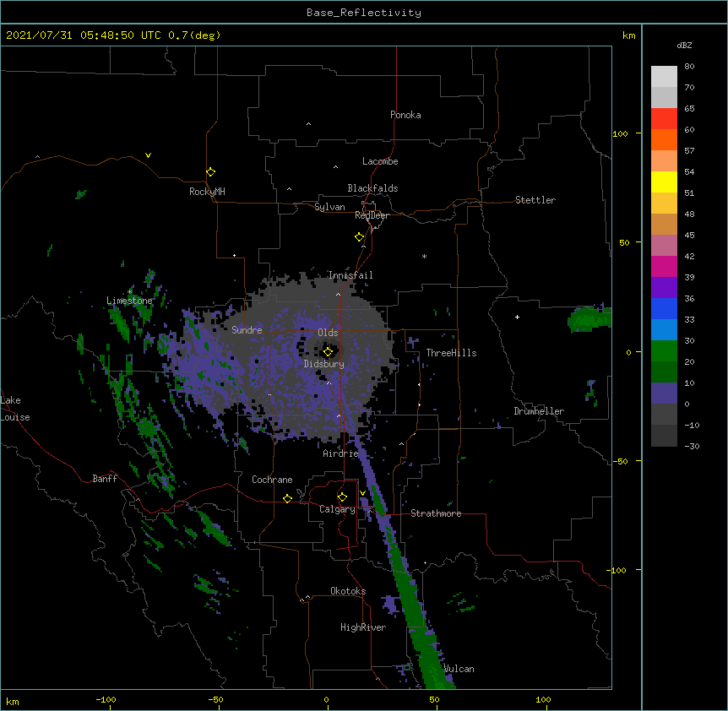
Task: Click the Stettler town label
Action: coord(535,200)
